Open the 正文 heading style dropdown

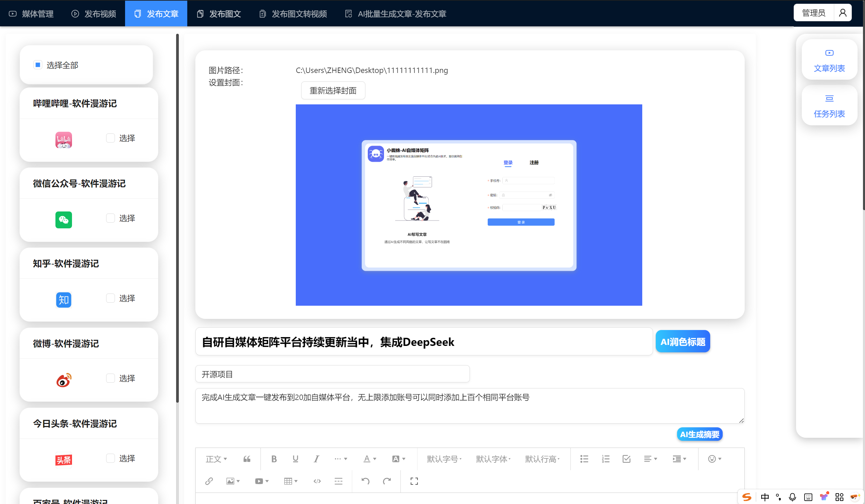point(216,459)
